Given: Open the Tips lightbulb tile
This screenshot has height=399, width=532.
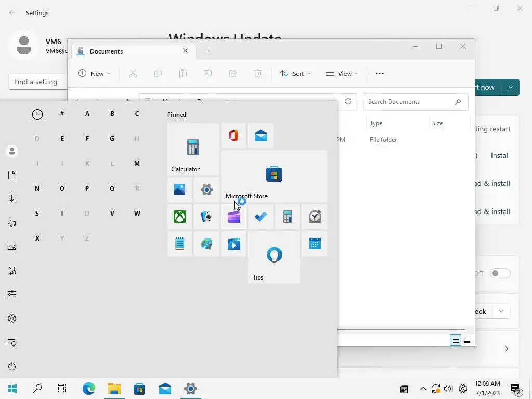Looking at the screenshot, I should pyautogui.click(x=274, y=257).
